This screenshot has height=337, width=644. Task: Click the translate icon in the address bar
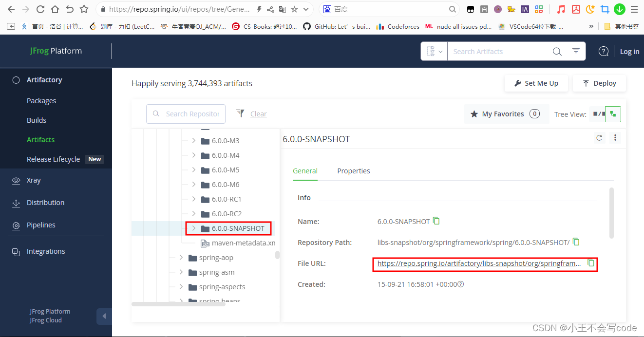coord(282,9)
